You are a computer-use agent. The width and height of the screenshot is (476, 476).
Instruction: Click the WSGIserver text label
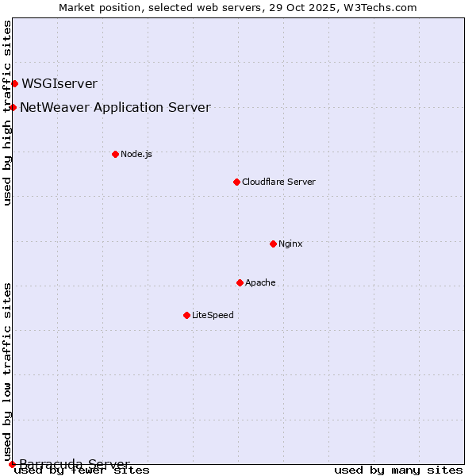59,83
